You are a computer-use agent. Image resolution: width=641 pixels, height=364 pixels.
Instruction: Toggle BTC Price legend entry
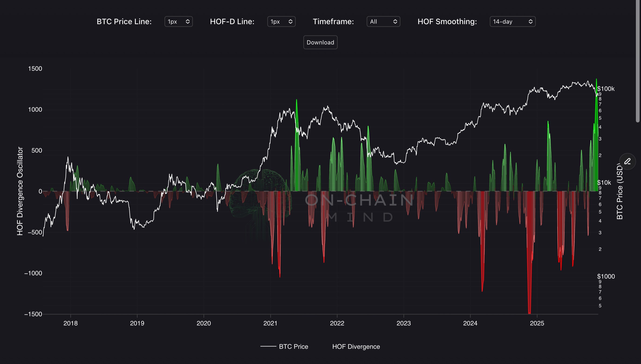[293, 347]
